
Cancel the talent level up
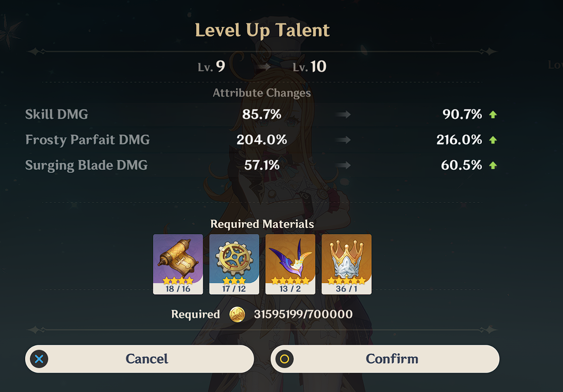coord(139,359)
